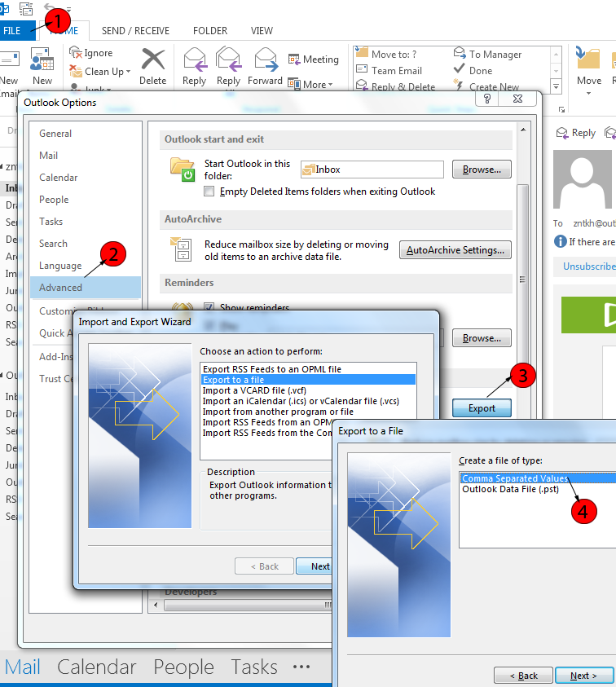Click the New Items icon
Screen dimensions: 616x687
click(42, 59)
